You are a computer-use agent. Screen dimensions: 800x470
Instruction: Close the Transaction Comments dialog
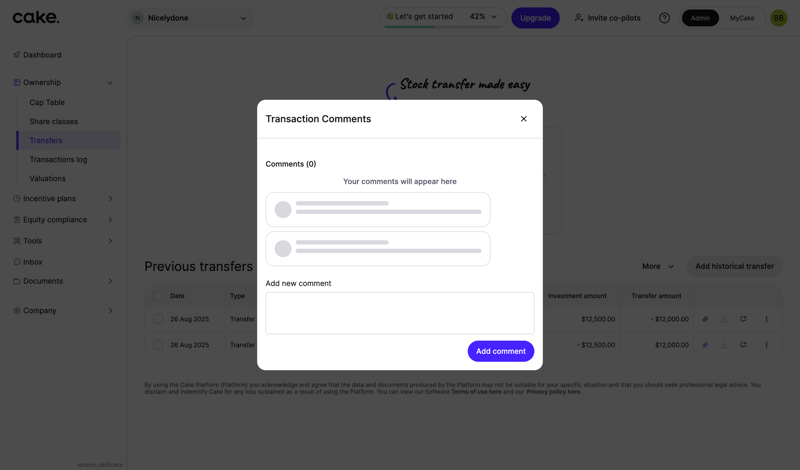(x=523, y=119)
